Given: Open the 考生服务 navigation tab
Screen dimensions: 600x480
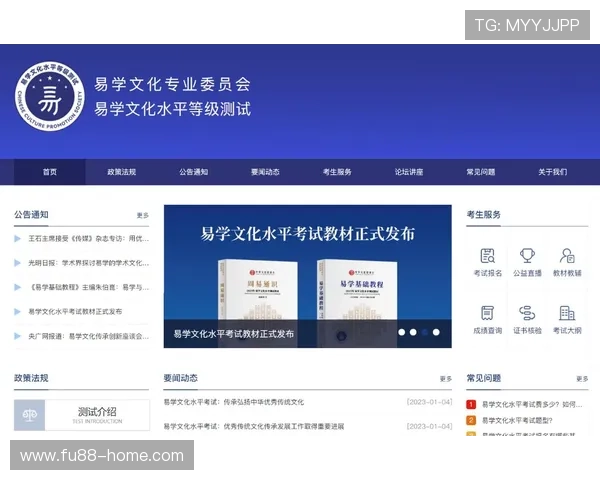Looking at the screenshot, I should point(337,172).
